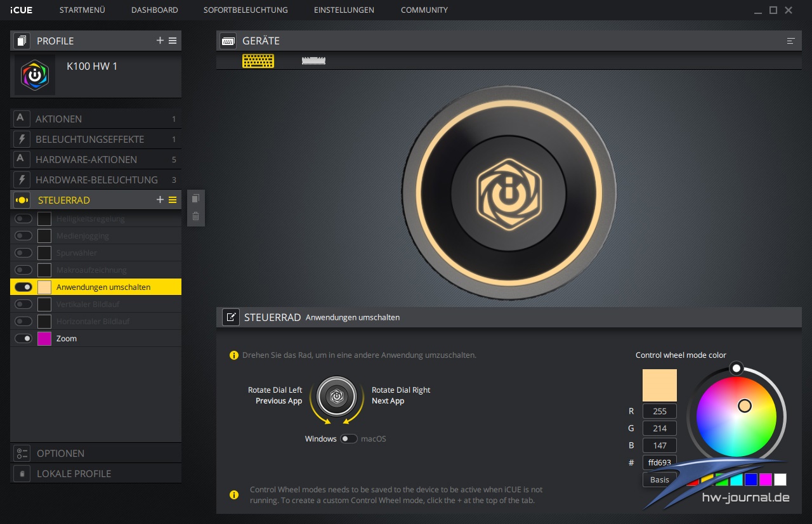Expand the HARDWARE-AKTIONEN section
812x524 pixels.
96,159
